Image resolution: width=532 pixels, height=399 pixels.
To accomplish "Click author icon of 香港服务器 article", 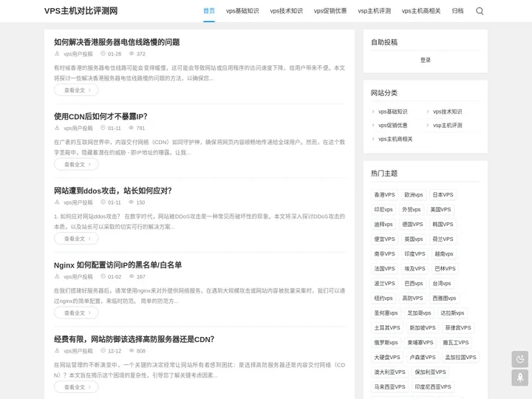I will [57, 54].
